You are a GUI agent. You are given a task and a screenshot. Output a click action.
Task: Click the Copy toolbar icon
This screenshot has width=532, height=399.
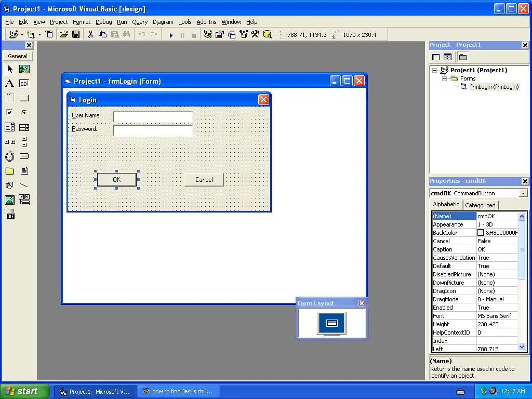coord(102,34)
